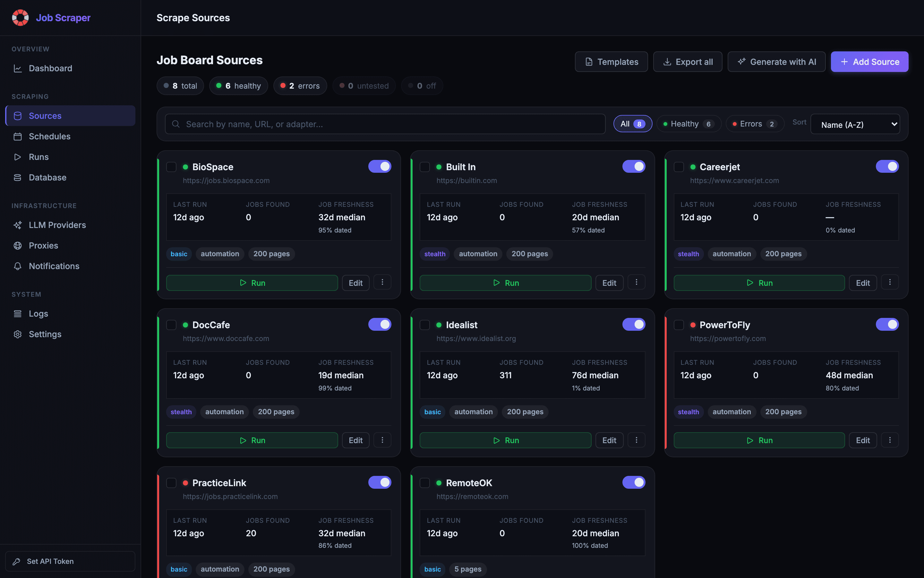The image size is (924, 578).
Task: Open Templates button
Action: pos(611,62)
